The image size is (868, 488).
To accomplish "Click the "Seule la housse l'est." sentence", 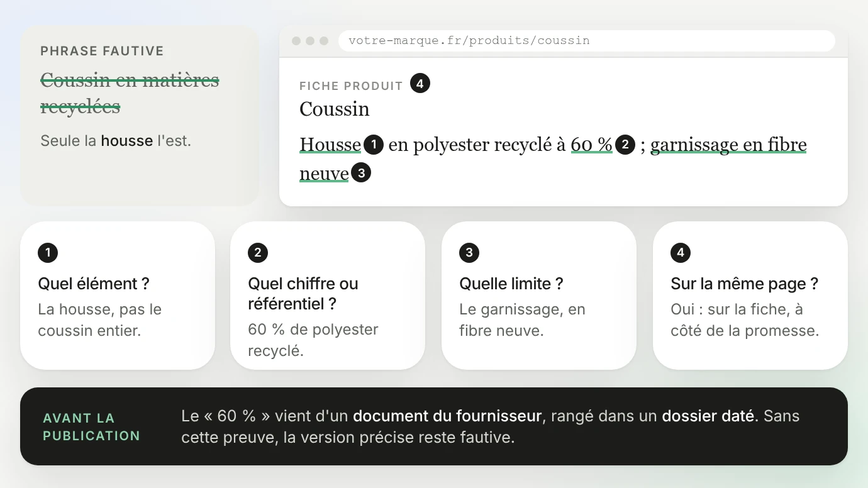I will pyautogui.click(x=116, y=141).
